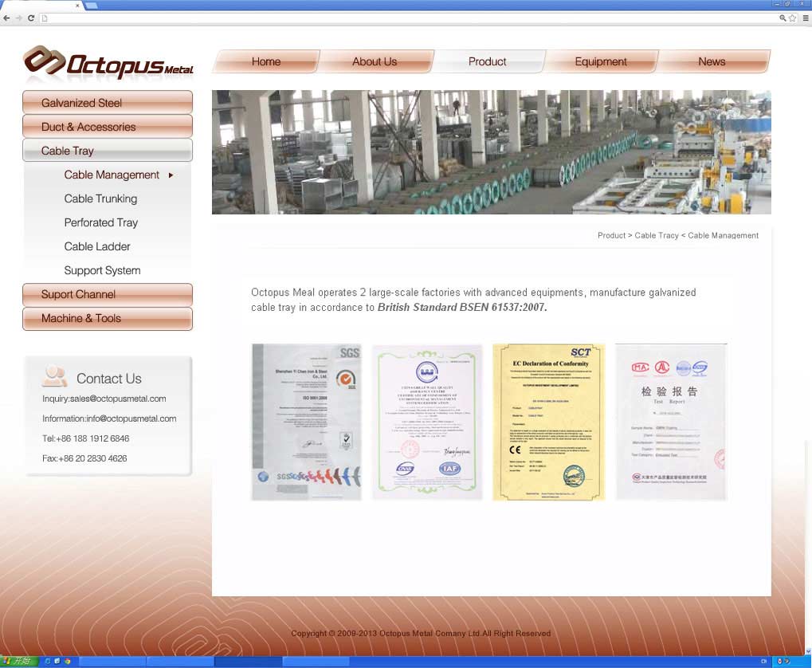Expand the arrow beside Cable Management
Image resolution: width=812 pixels, height=668 pixels.
tap(171, 175)
